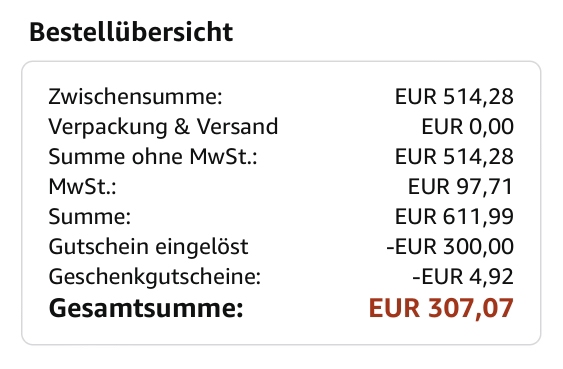Click the MwSt. amount EUR 97,71
Screen dimensions: 563x369
coord(461,187)
